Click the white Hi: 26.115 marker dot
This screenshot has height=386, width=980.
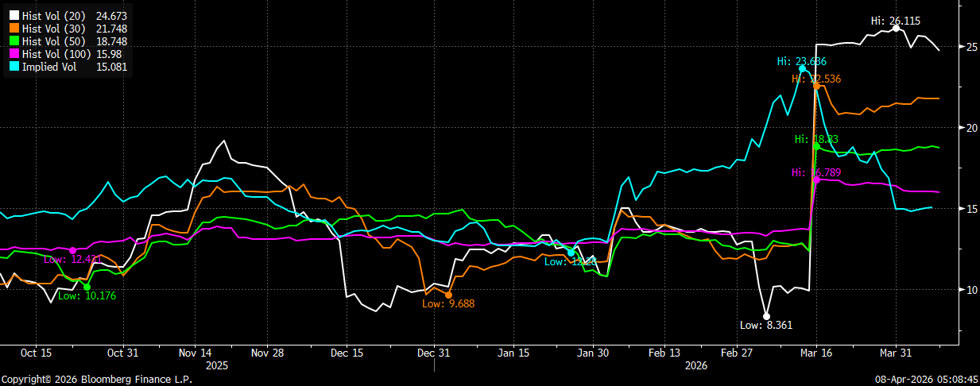896,28
